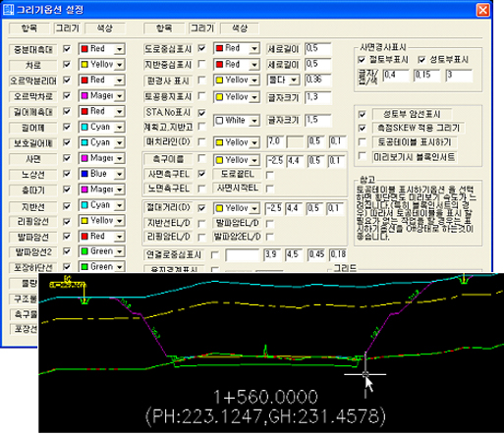Click the Blue color swatch for 노상선
The image size is (504, 435).
(x=84, y=174)
